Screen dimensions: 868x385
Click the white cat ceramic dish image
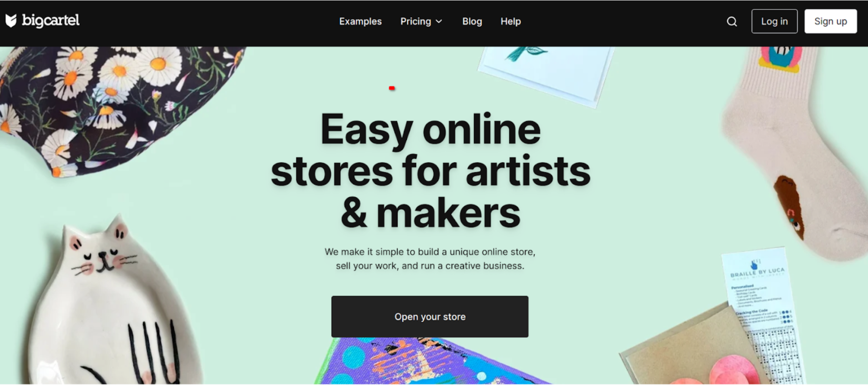coord(108,304)
